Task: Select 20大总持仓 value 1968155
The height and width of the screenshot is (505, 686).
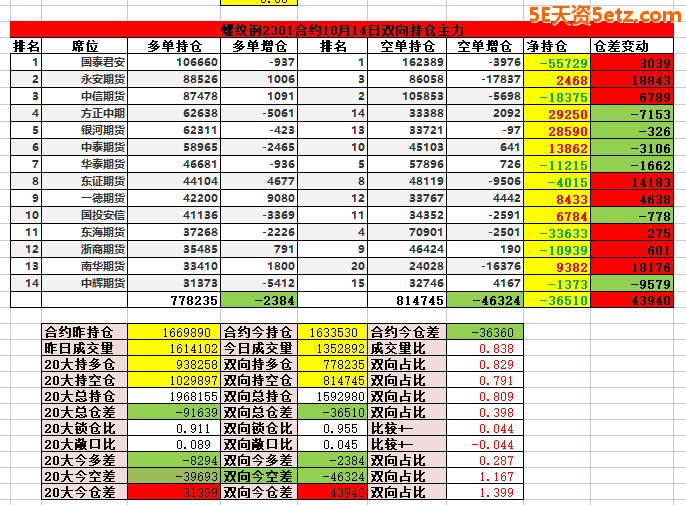Action: click(174, 396)
